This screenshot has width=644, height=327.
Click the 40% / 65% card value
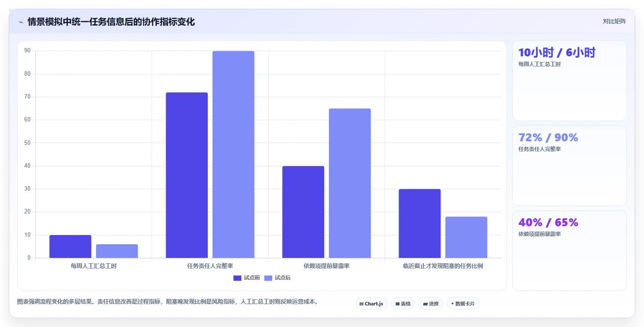tap(548, 222)
